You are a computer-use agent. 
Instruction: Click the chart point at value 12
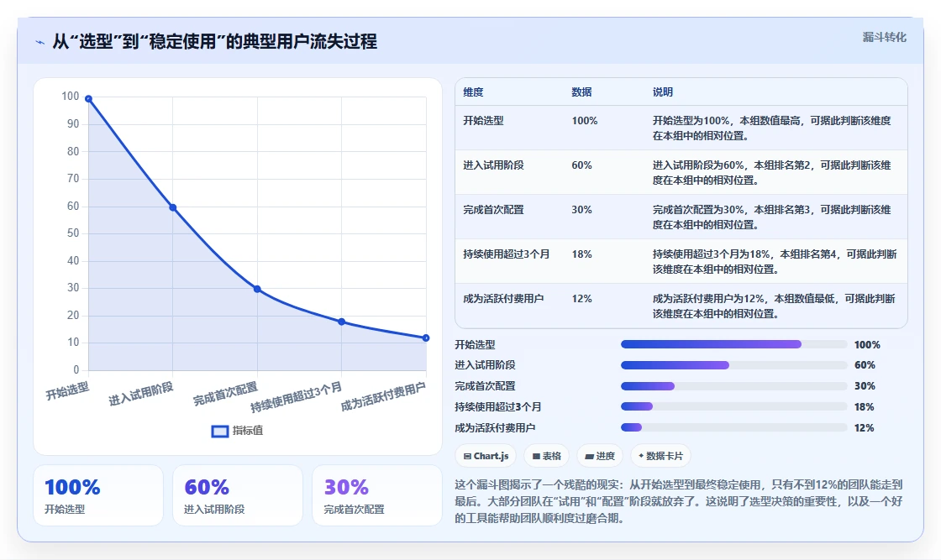(x=425, y=338)
